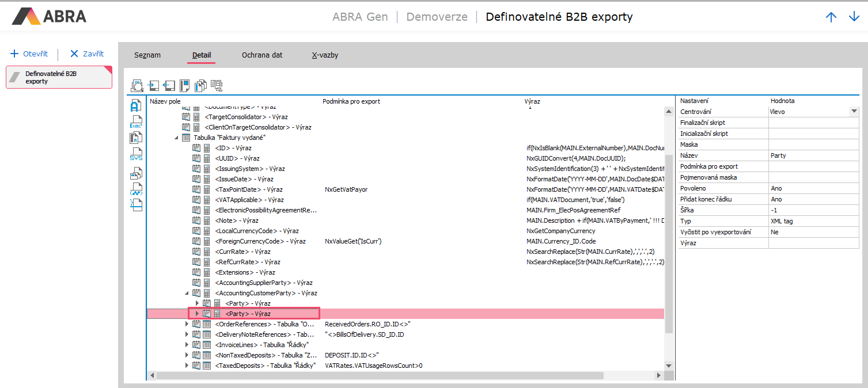Viewport: 868px width, 388px height.
Task: Expand the <NonTaxedDeposits> node
Action: (187, 355)
